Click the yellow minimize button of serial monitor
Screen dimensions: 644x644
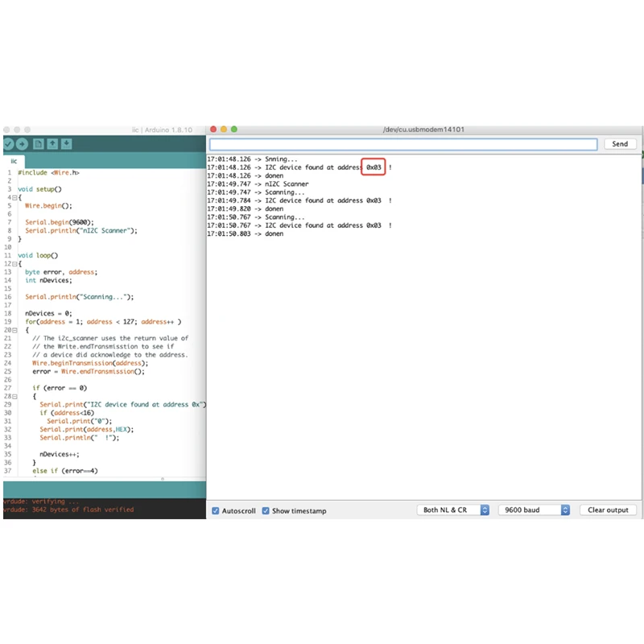click(224, 130)
